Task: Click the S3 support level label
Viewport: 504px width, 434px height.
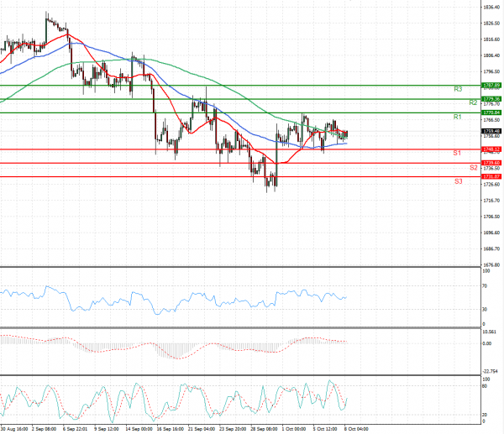Action: coord(459,181)
